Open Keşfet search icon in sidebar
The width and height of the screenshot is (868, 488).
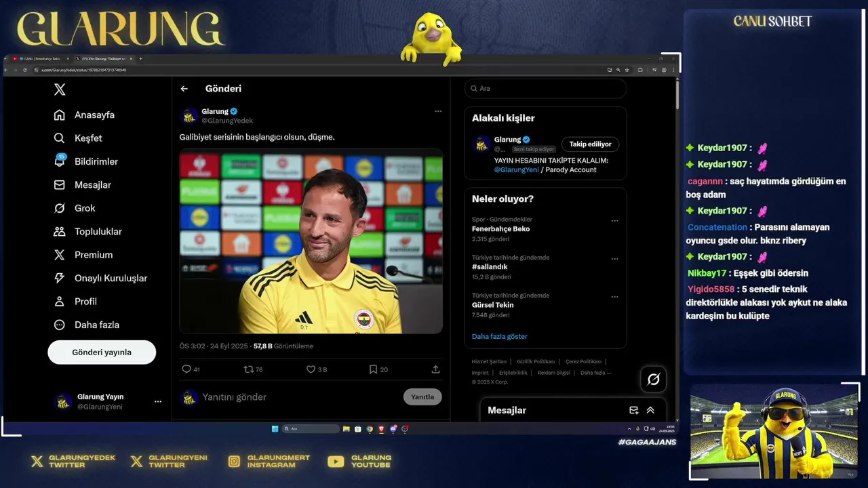click(60, 138)
